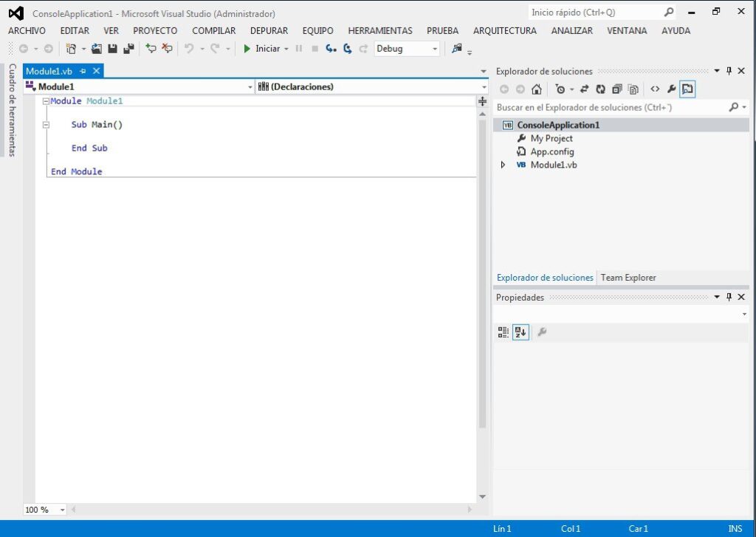The image size is (756, 537).
Task: Refresh the Explorador de soluciones tree
Action: [x=600, y=89]
